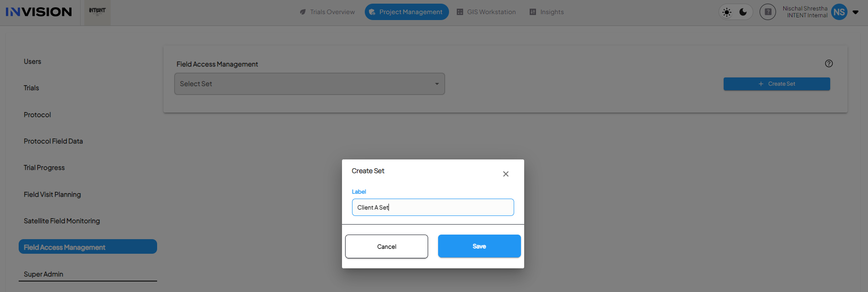The image size is (868, 292).
Task: Save the new set
Action: pos(479,246)
